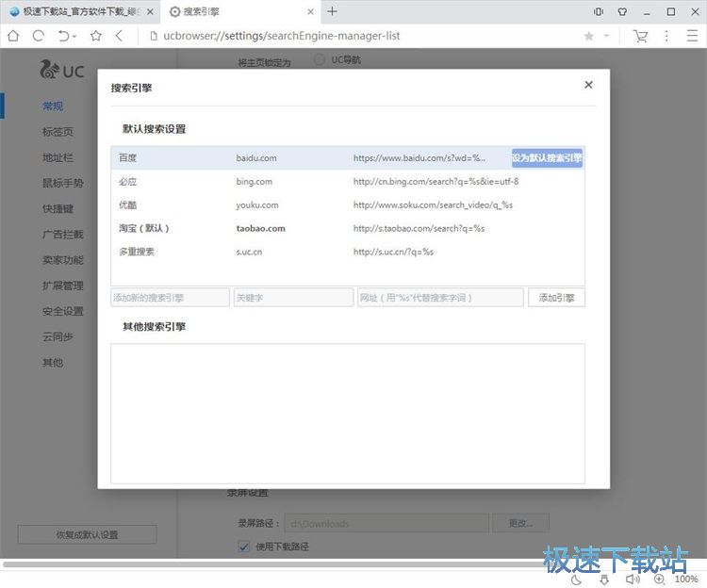This screenshot has height=588, width=707.
Task: Focus the 添加新的搜索引擎 name field
Action: pyautogui.click(x=170, y=298)
